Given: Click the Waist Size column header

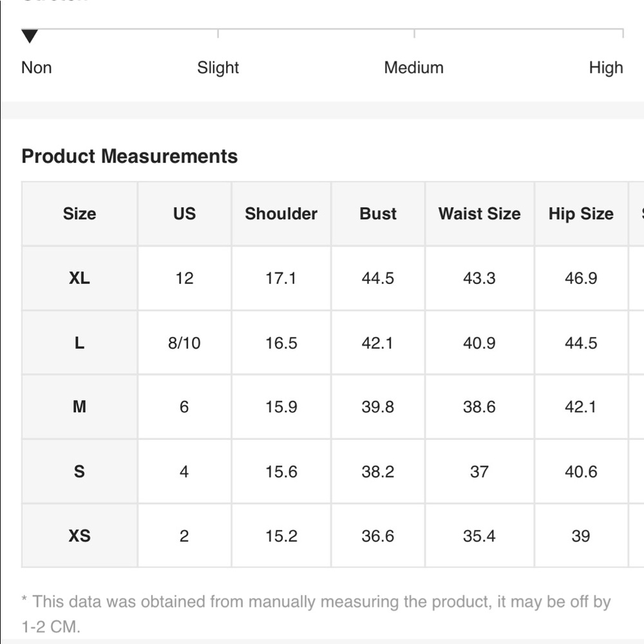Looking at the screenshot, I should 479,214.
